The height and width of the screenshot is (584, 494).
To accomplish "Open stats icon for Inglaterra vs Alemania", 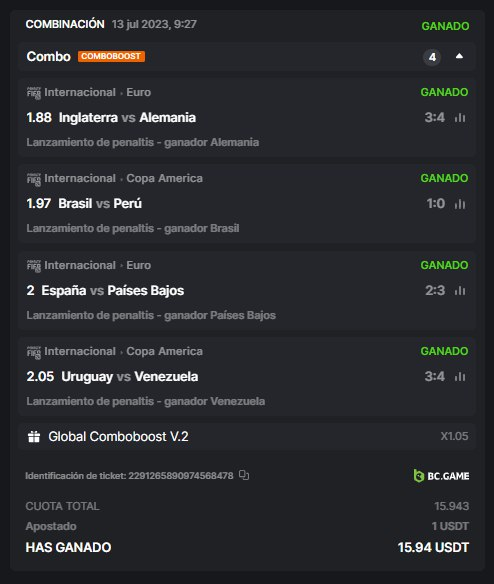I will coord(460,118).
